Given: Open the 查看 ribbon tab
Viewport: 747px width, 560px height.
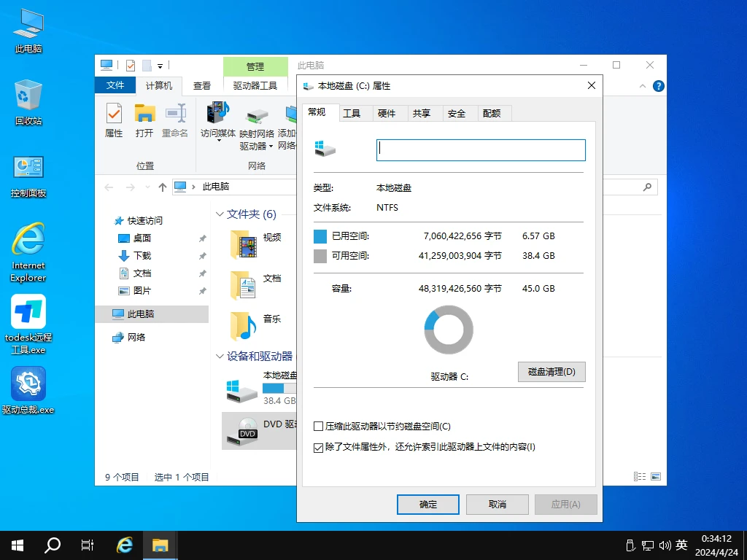Looking at the screenshot, I should click(201, 86).
